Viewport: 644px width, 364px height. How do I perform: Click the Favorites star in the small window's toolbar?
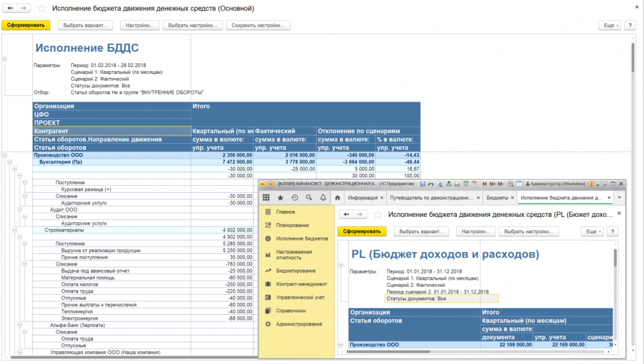coord(280,197)
